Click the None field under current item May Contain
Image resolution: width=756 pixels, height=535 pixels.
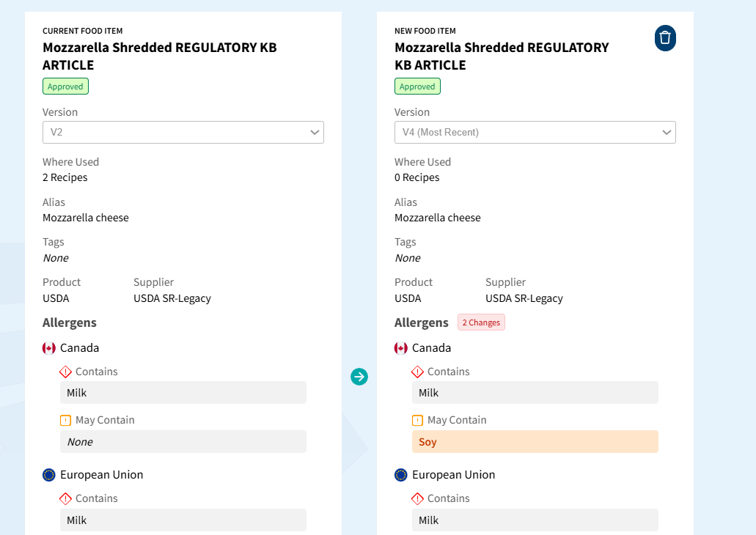tap(183, 442)
